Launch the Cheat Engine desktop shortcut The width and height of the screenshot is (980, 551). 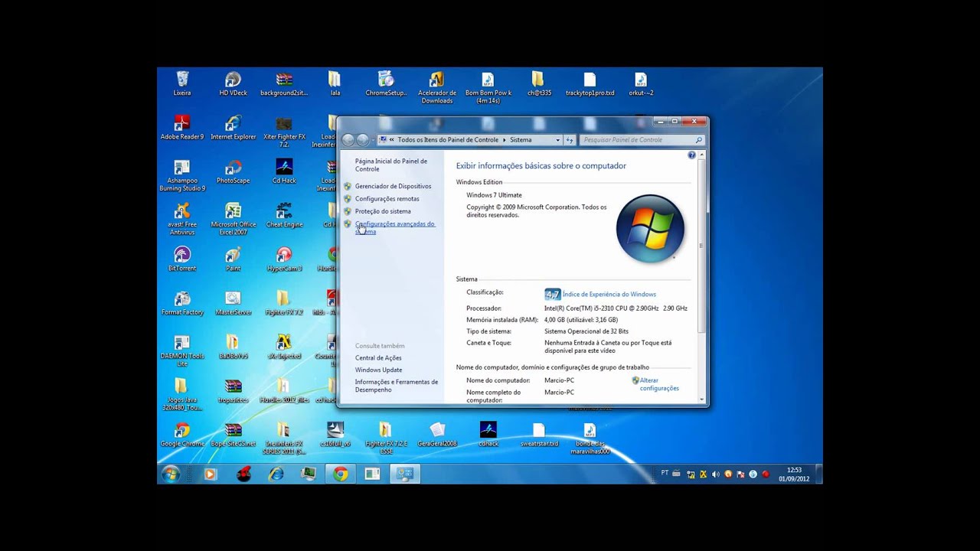click(284, 215)
